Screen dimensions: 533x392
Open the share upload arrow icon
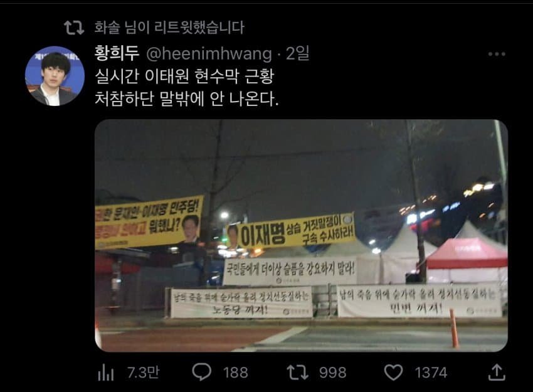[x=497, y=372]
